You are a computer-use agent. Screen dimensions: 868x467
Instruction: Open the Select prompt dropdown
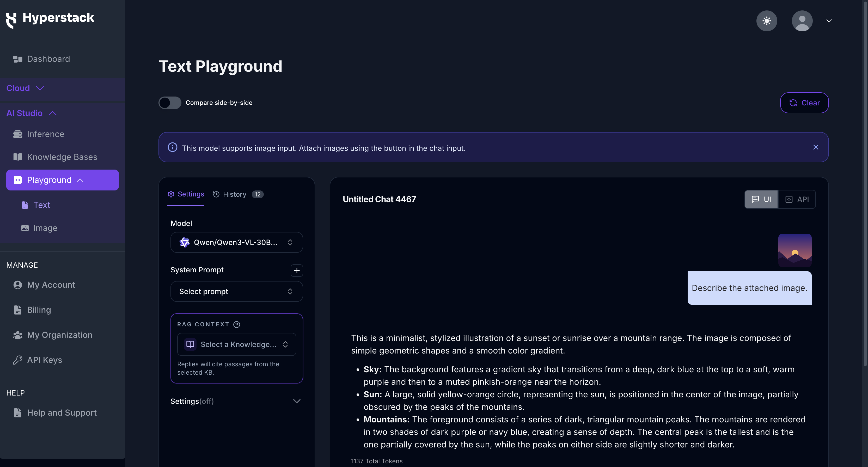click(x=236, y=291)
